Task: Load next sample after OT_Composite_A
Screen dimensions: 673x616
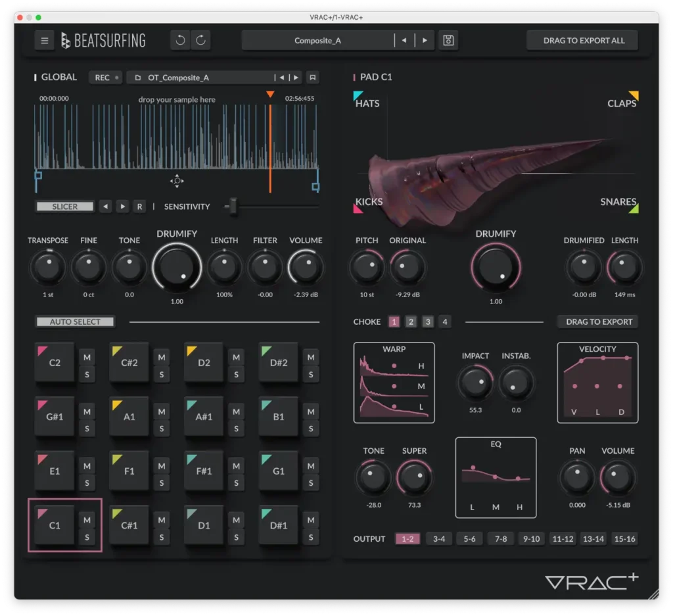Action: (296, 78)
